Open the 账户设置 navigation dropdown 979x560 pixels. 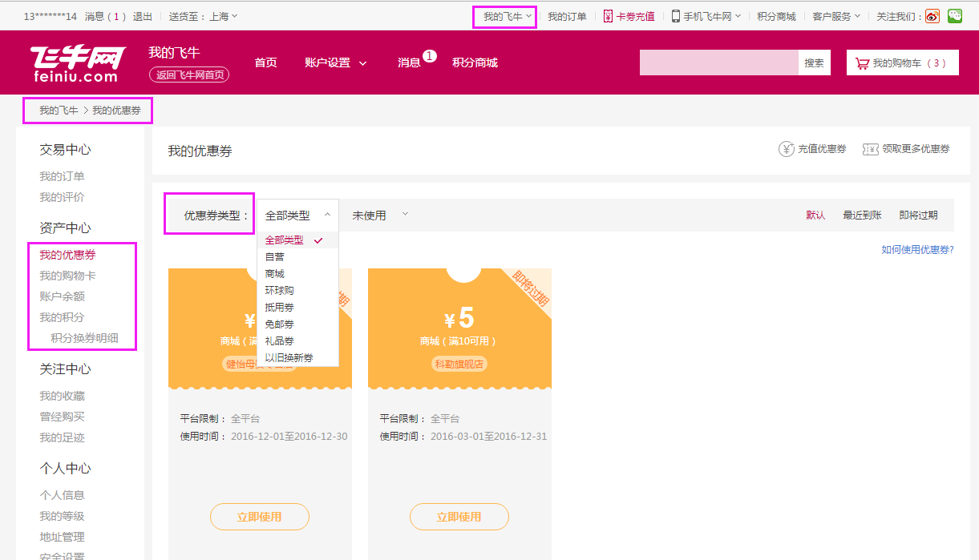point(336,62)
